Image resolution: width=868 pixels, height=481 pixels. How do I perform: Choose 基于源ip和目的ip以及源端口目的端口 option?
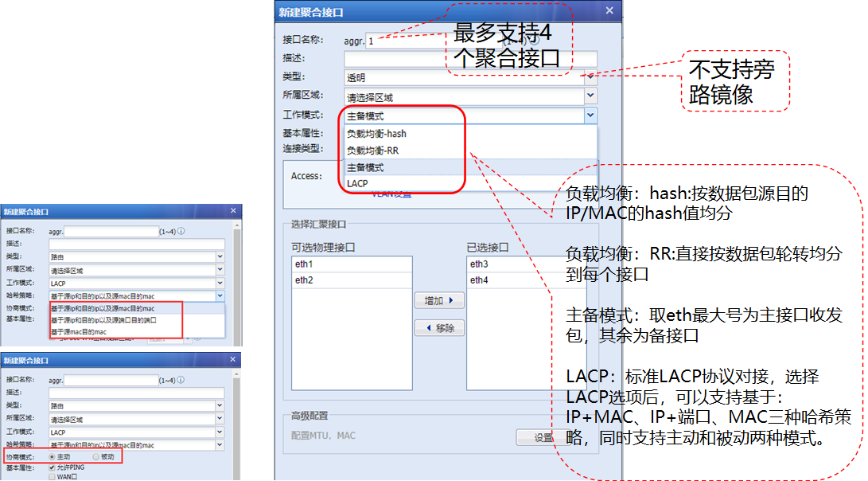coord(137,320)
